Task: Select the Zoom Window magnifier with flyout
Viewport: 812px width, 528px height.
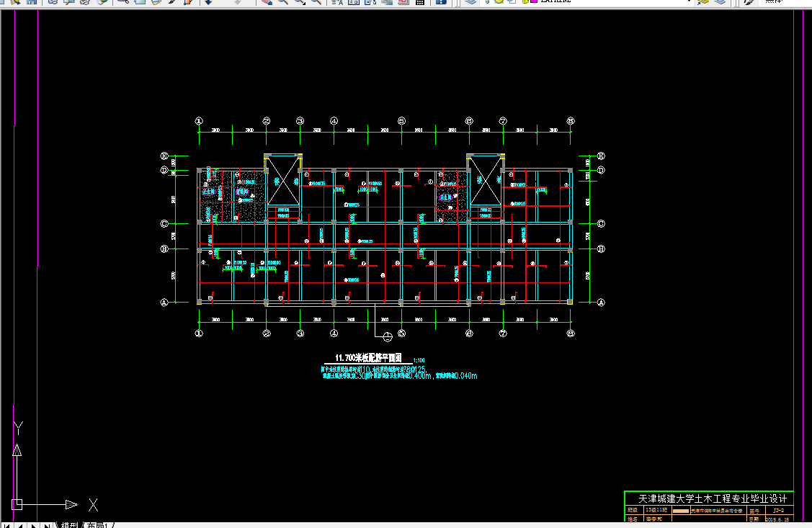Action: 300,2
